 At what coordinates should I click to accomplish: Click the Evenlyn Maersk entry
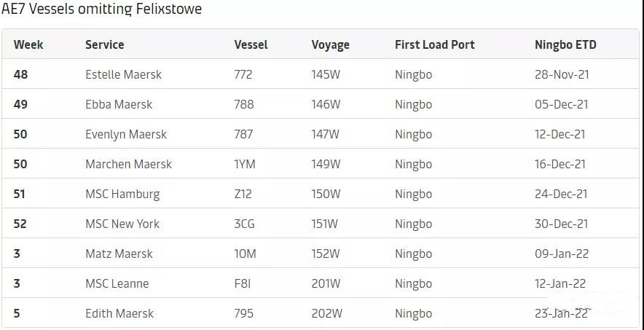click(126, 134)
